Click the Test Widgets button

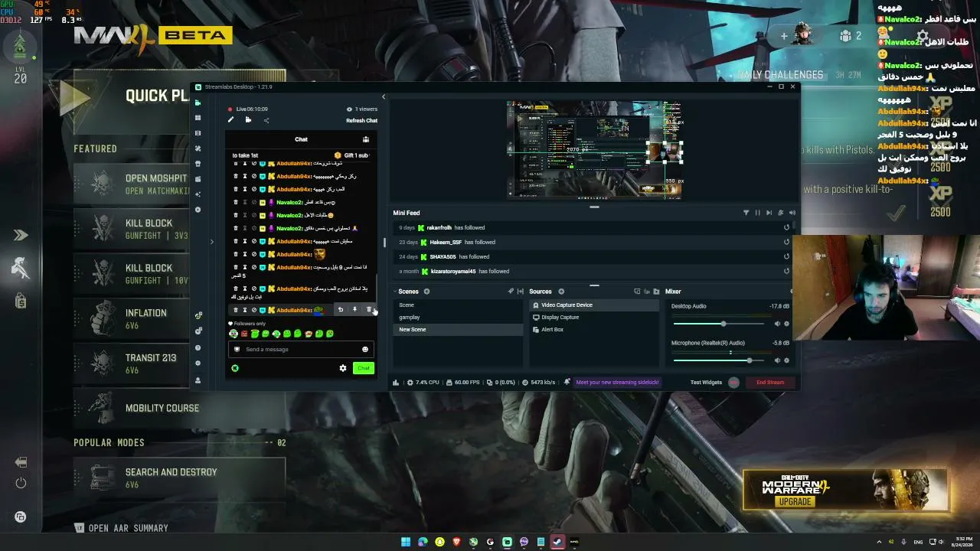pyautogui.click(x=706, y=382)
